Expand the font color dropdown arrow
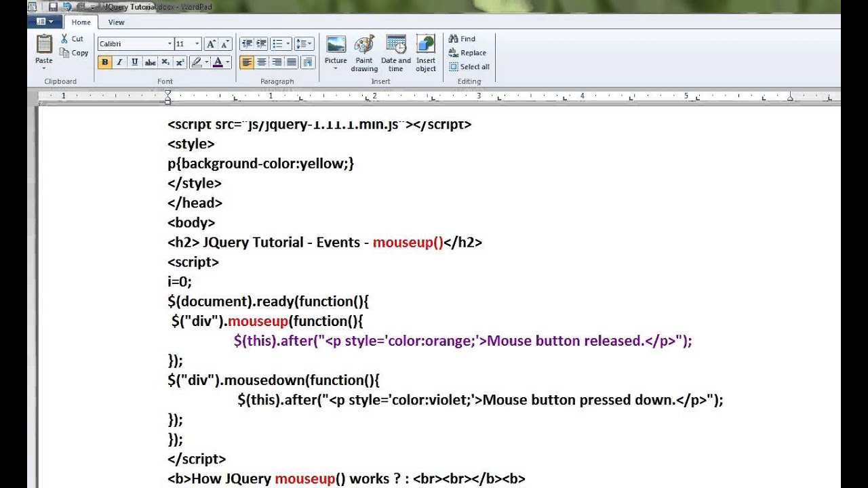This screenshot has height=488, width=868. [228, 62]
